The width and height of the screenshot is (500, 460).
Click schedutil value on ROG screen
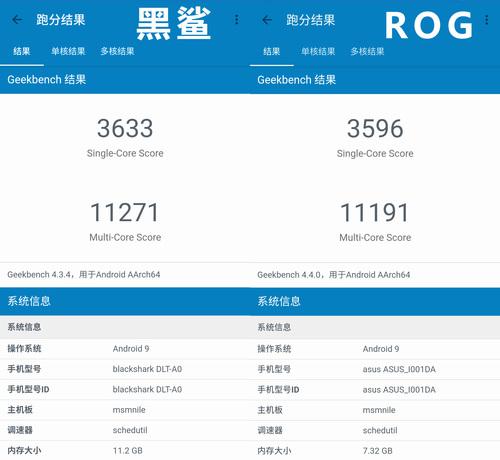tap(380, 430)
